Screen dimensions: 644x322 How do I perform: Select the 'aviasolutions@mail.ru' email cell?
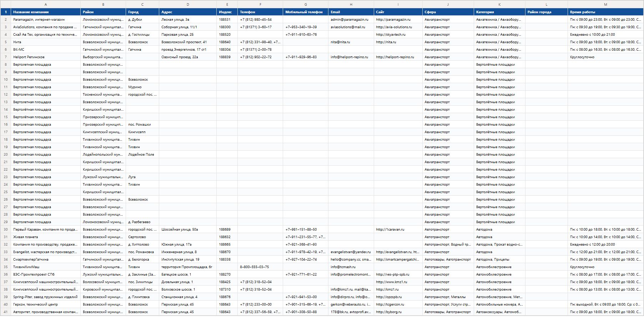[x=351, y=27]
